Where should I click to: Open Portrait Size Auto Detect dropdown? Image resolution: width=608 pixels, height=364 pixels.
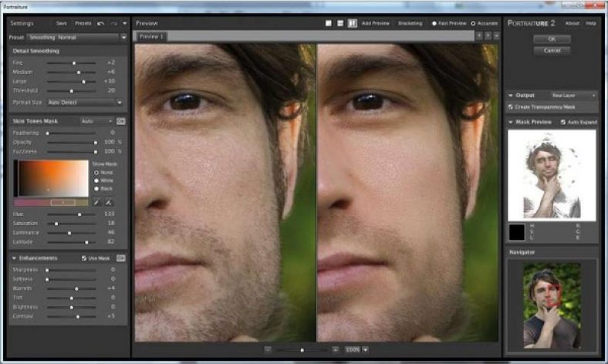[x=85, y=103]
